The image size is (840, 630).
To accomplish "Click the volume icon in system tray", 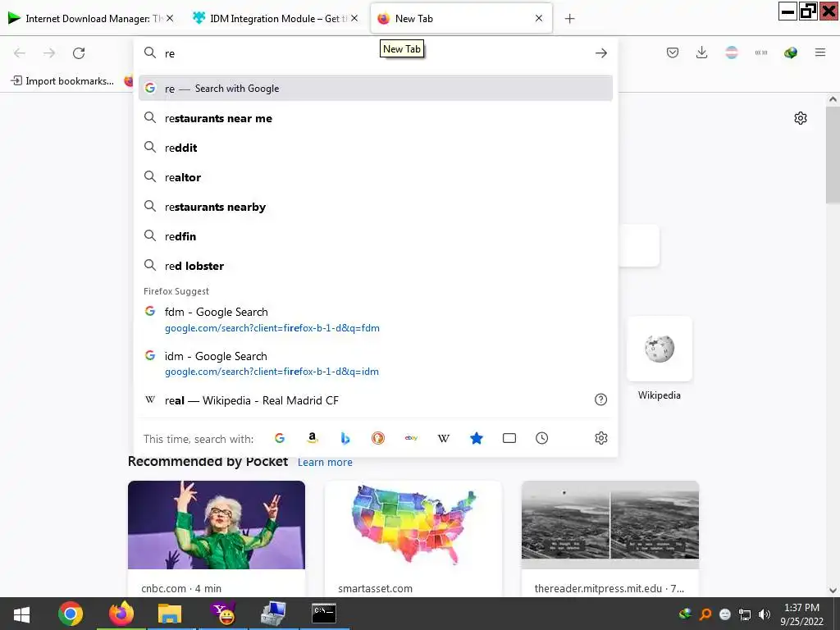I will 765,614.
